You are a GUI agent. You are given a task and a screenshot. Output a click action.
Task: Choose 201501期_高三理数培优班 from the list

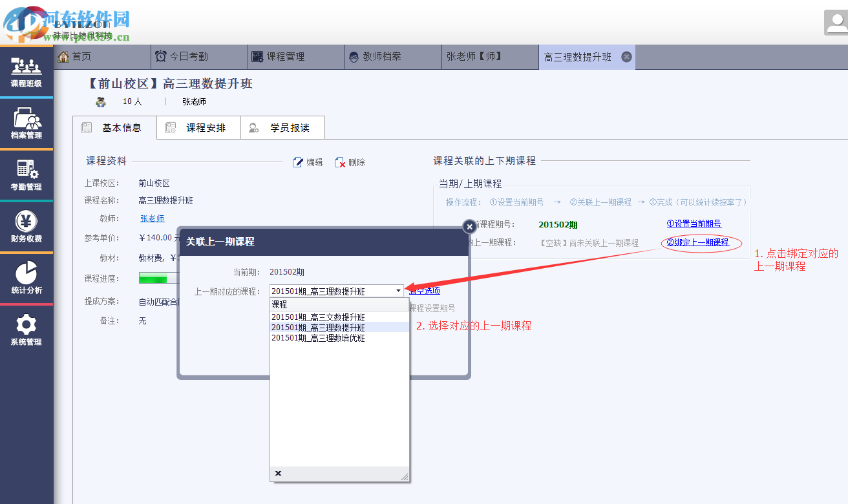coord(339,338)
